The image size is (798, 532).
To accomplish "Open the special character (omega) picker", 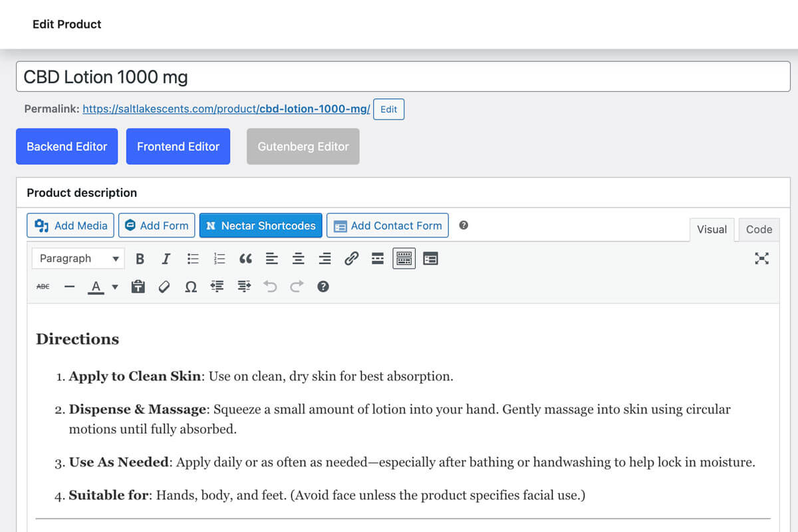I will click(191, 287).
